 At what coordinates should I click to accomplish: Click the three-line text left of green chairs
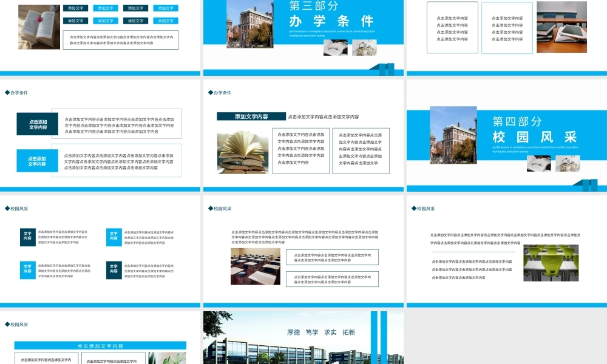pos(472,269)
